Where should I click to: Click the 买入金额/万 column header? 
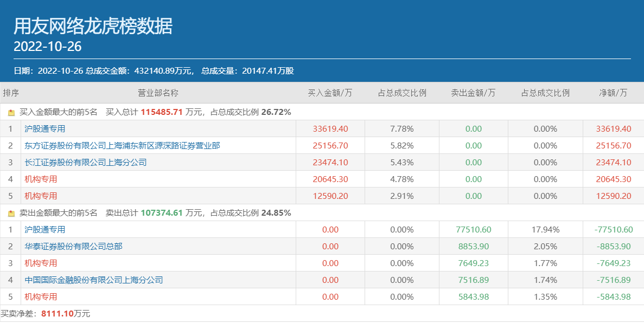[x=330, y=93]
